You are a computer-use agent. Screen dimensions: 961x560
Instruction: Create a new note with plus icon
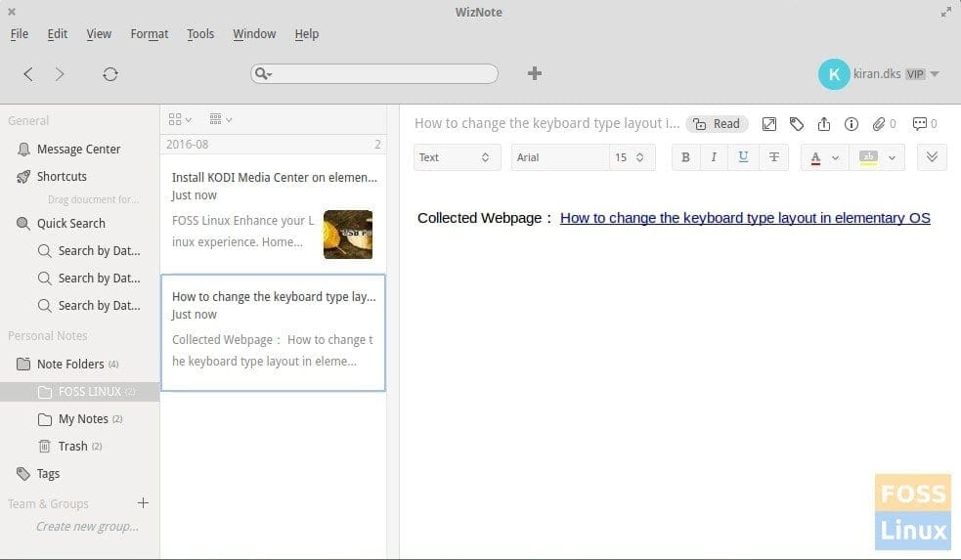click(535, 73)
